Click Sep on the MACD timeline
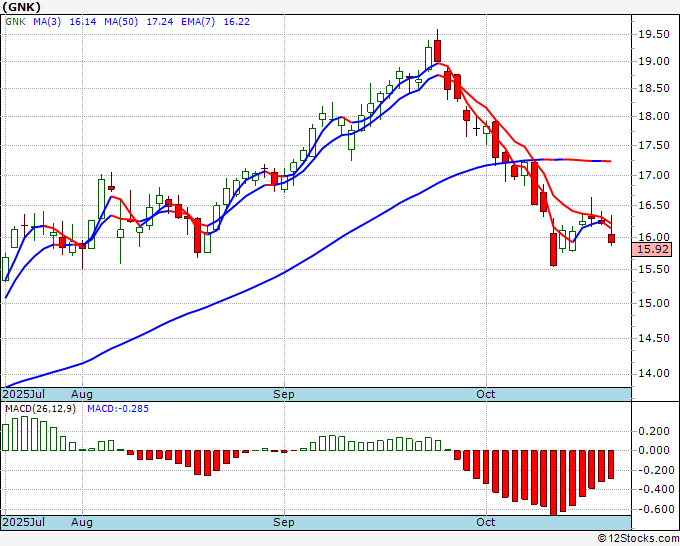680x546 pixels. click(x=284, y=522)
